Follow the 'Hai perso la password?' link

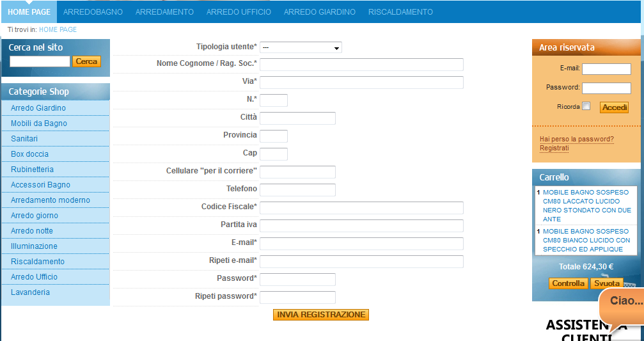tap(576, 139)
